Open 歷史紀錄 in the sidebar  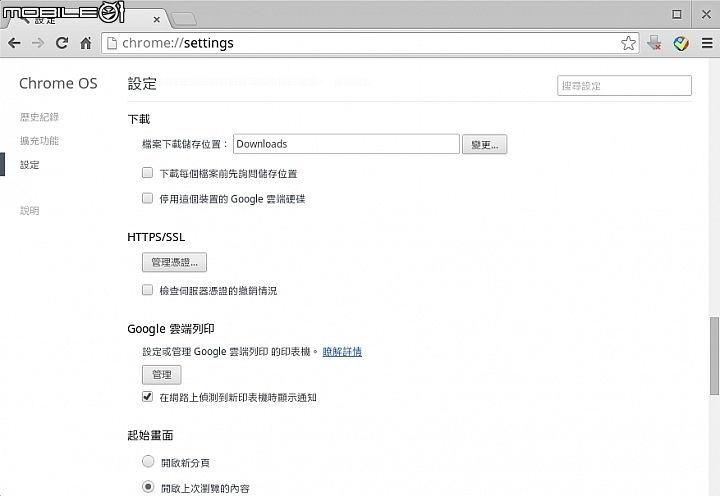click(39, 117)
